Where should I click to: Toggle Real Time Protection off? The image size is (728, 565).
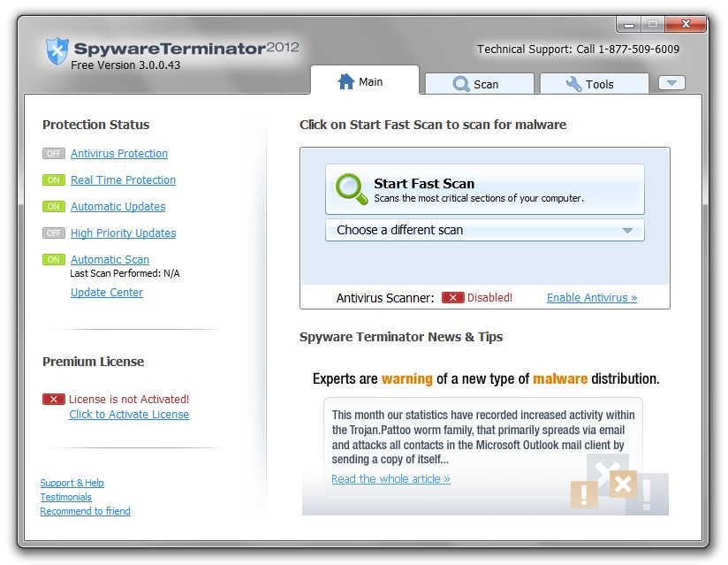pos(53,179)
